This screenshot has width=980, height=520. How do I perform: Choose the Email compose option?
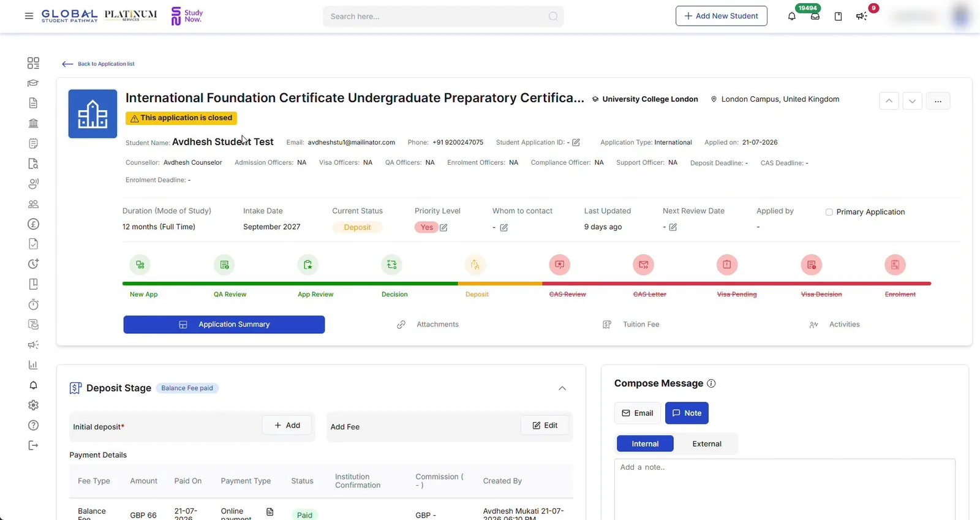(637, 413)
